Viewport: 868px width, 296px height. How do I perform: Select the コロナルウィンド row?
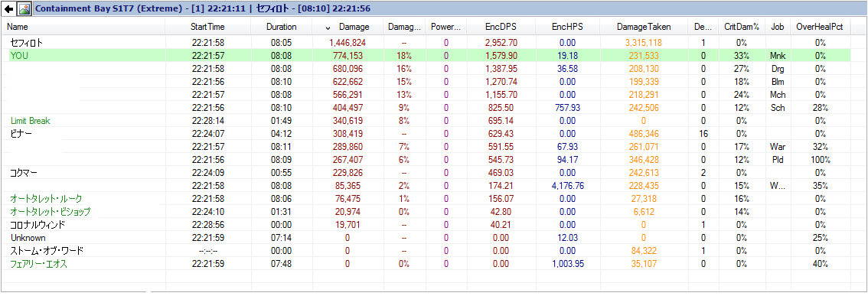tap(429, 224)
